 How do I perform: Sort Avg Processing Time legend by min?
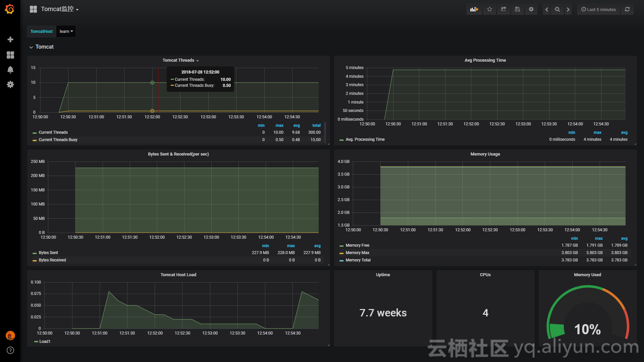[572, 132]
